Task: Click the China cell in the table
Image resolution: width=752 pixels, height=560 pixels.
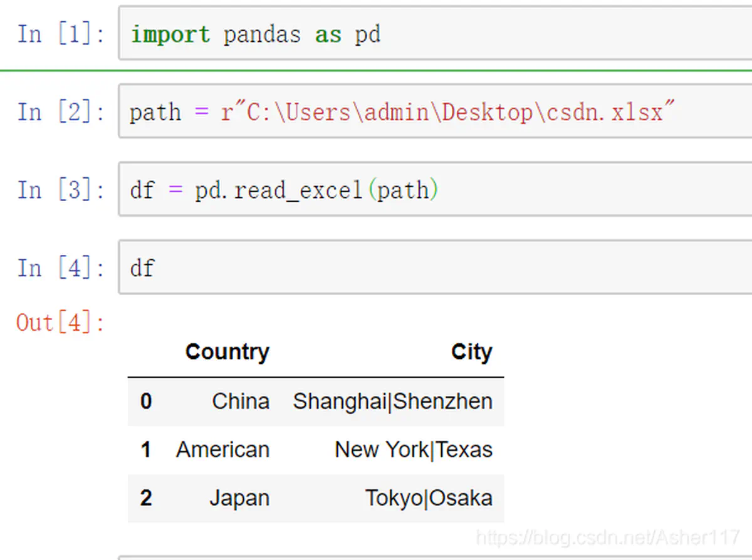Action: click(241, 402)
